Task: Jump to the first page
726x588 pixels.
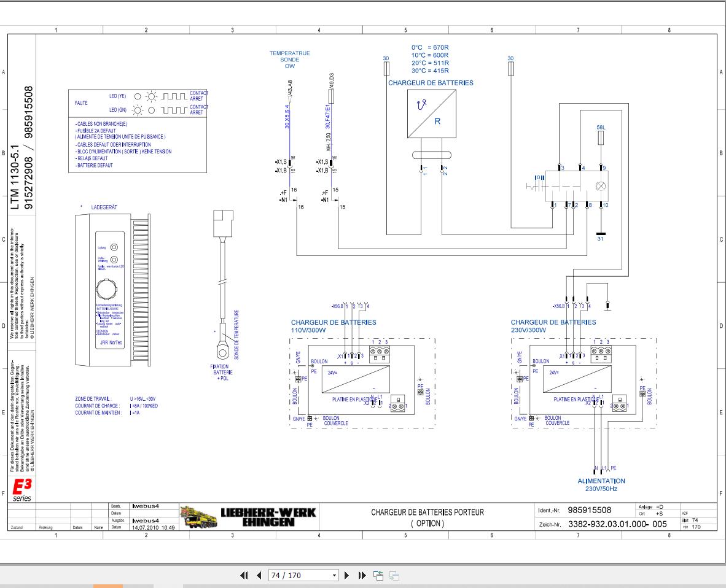Action: [244, 576]
